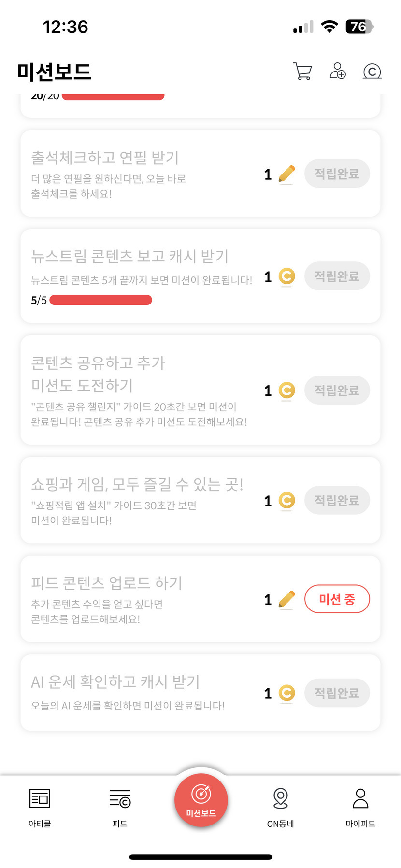Tap the 미션보드 center button

pyautogui.click(x=201, y=800)
